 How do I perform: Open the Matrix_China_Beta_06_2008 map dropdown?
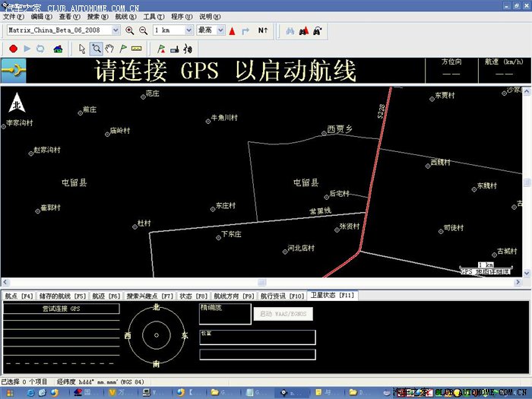tap(116, 30)
